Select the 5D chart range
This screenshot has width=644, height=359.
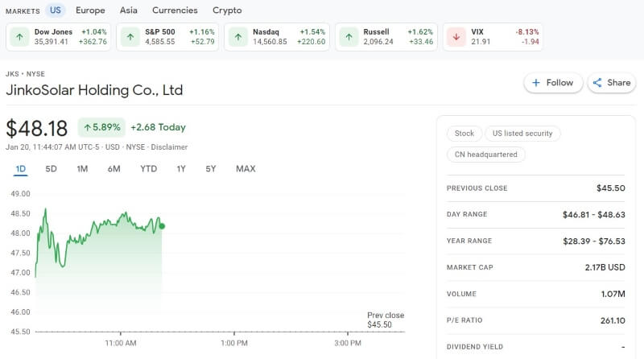pyautogui.click(x=51, y=169)
